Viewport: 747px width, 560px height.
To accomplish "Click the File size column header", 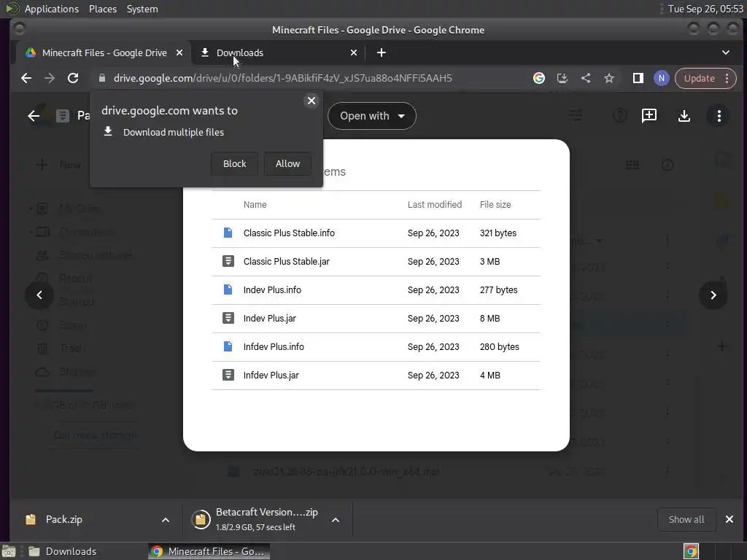I will [x=495, y=205].
